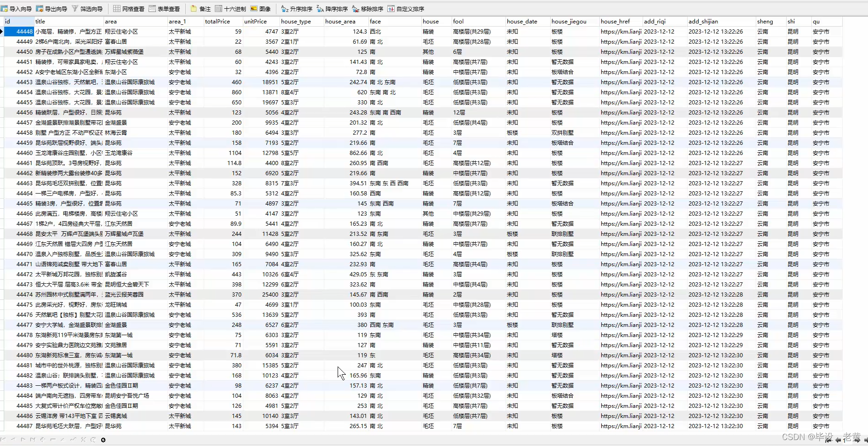This screenshot has height=446, width=868.
Task: Go to previous record in bottom navigator
Action: point(13,440)
